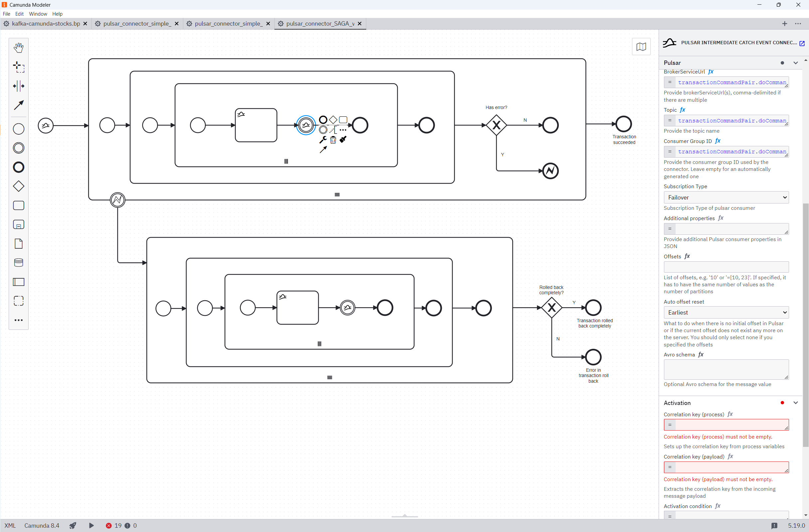This screenshot has width=809, height=532.
Task: Open the feedback icon in status bar
Action: pyautogui.click(x=774, y=526)
